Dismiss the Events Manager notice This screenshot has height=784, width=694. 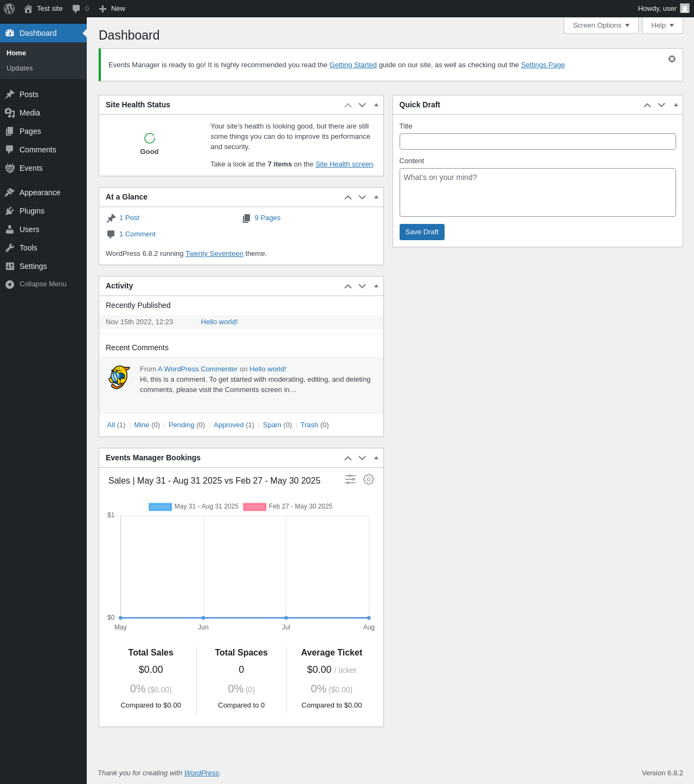tap(672, 59)
